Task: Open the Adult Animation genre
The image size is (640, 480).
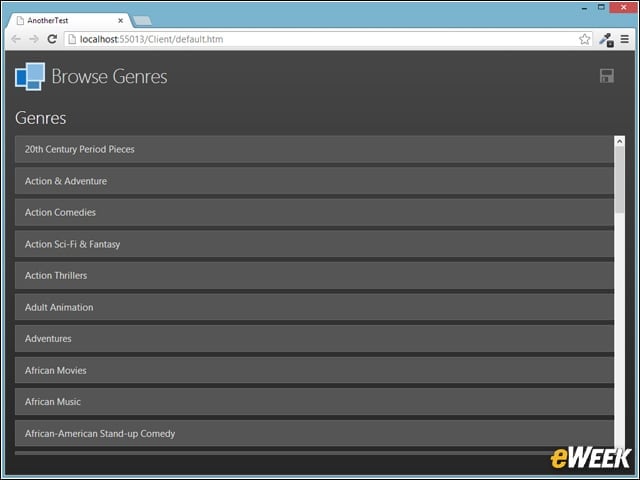Action: coord(314,307)
